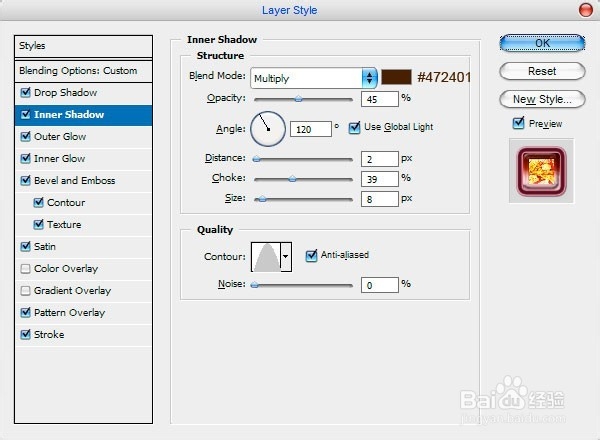600x440 pixels.
Task: Click the Choke slider handle
Action: pyautogui.click(x=292, y=178)
